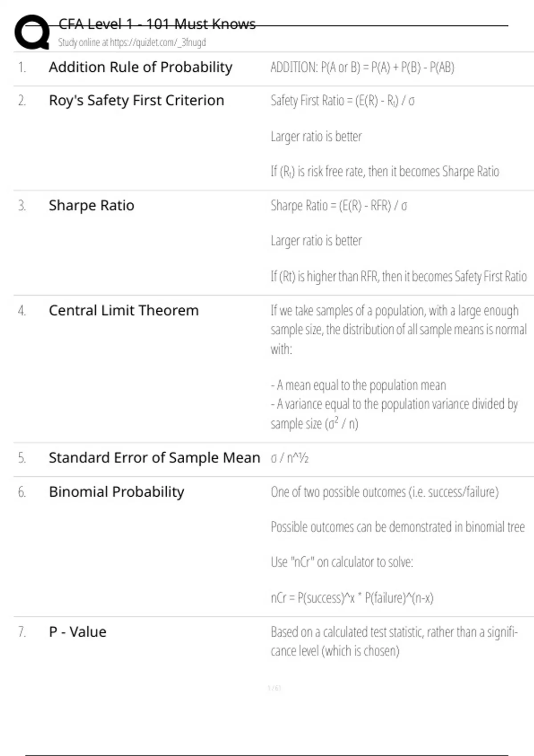
Task: Select the P - Value term
Action: pyautogui.click(x=77, y=632)
